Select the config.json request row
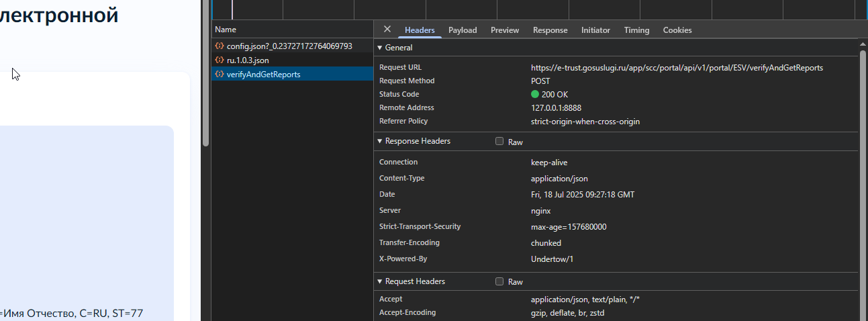 coord(292,46)
